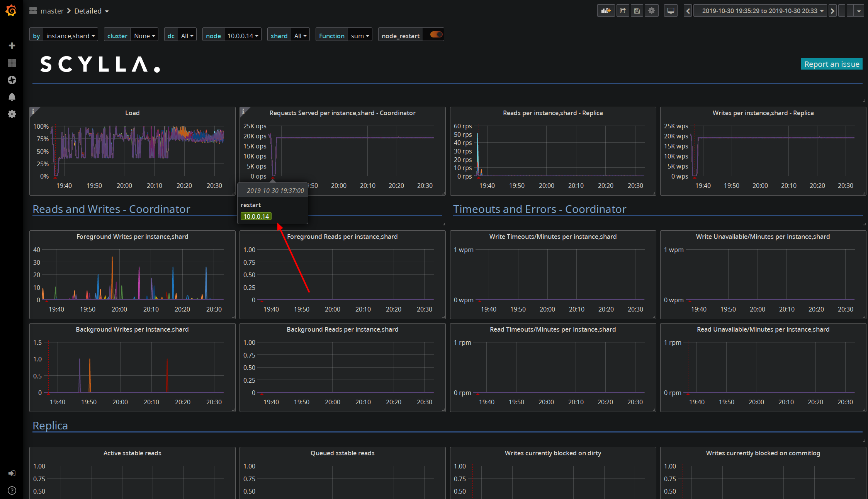Open the Create menu in the sidebar
The height and width of the screenshot is (499, 868).
[x=12, y=45]
